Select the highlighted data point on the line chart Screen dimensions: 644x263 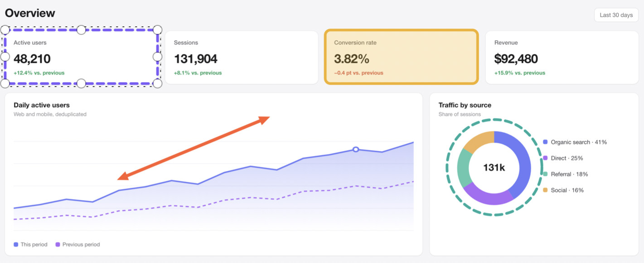(356, 149)
